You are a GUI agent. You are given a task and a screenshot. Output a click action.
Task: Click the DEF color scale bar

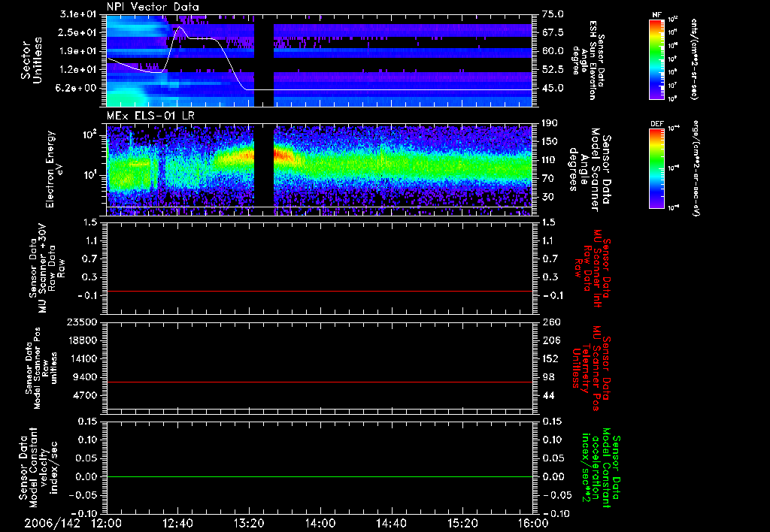coord(656,167)
